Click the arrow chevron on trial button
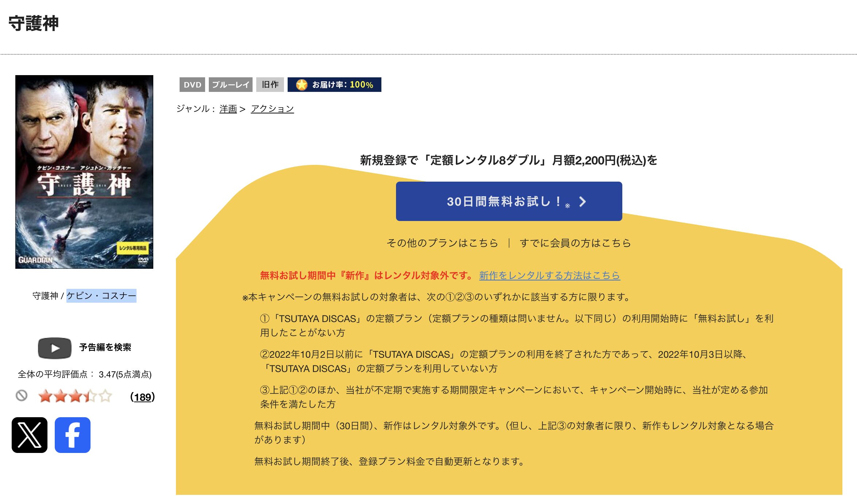The image size is (857, 504). (583, 202)
